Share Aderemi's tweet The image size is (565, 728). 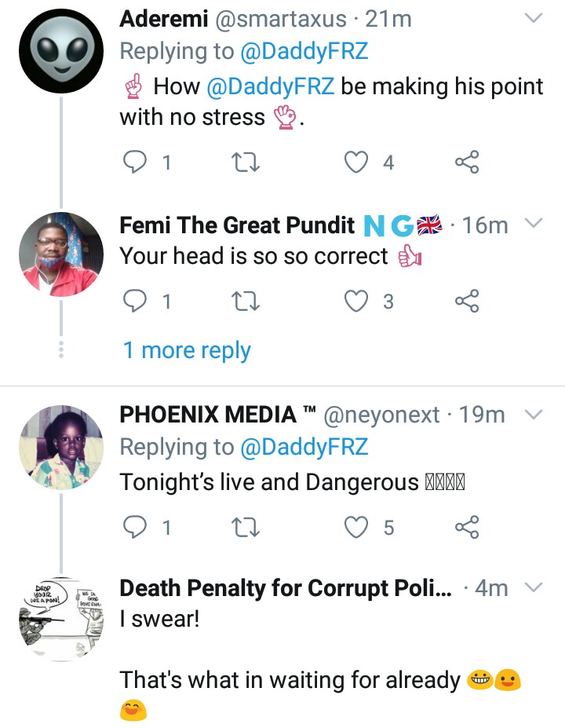click(467, 162)
